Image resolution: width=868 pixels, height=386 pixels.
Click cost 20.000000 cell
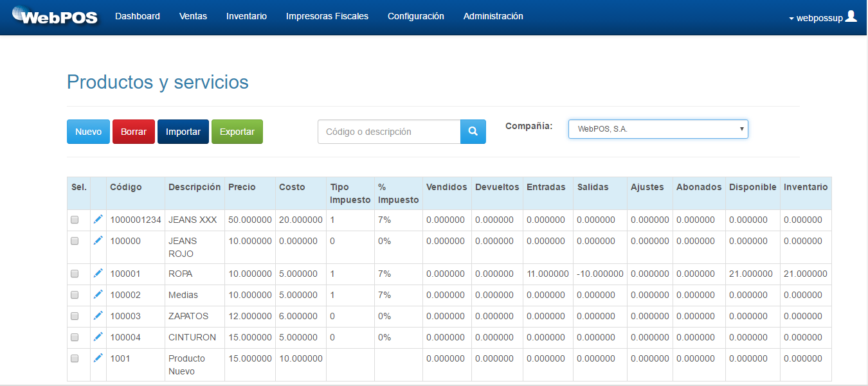tap(301, 220)
